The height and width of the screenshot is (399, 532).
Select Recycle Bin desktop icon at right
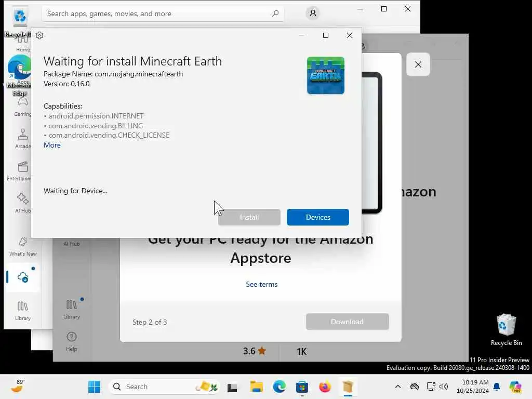click(506, 330)
